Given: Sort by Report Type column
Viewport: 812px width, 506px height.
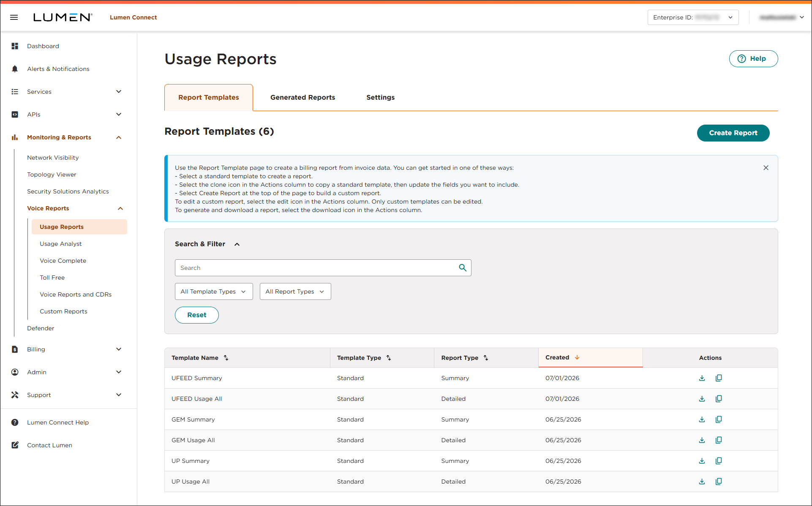Looking at the screenshot, I should pyautogui.click(x=486, y=358).
